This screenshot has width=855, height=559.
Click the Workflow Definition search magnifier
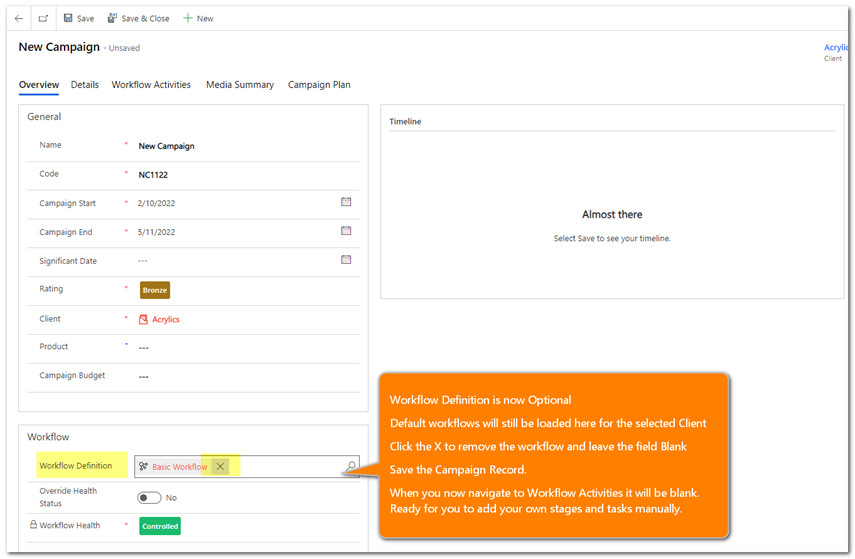(x=351, y=467)
